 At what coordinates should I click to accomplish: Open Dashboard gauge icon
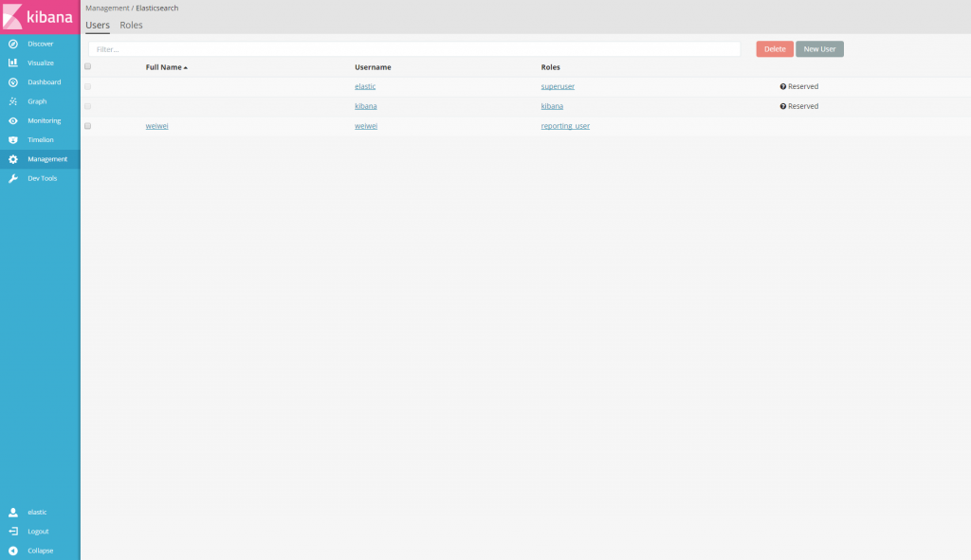[13, 82]
